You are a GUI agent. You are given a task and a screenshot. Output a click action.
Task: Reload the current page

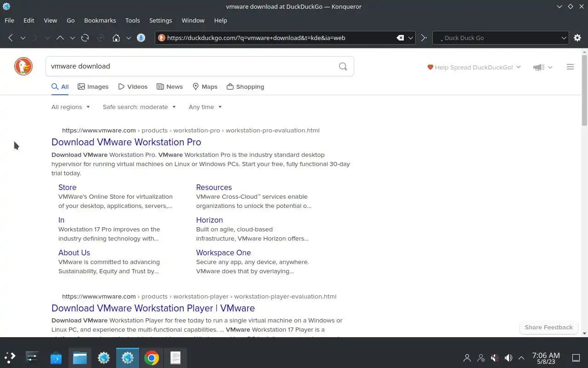85,38
